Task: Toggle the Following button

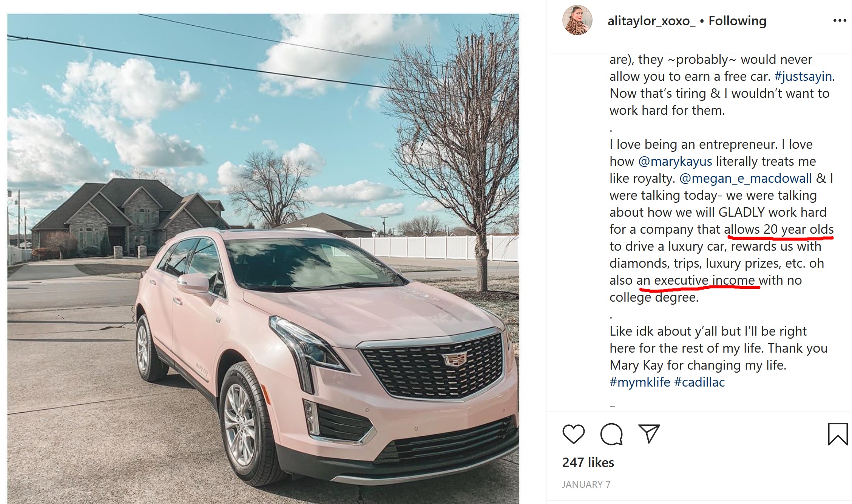Action: 737,21
